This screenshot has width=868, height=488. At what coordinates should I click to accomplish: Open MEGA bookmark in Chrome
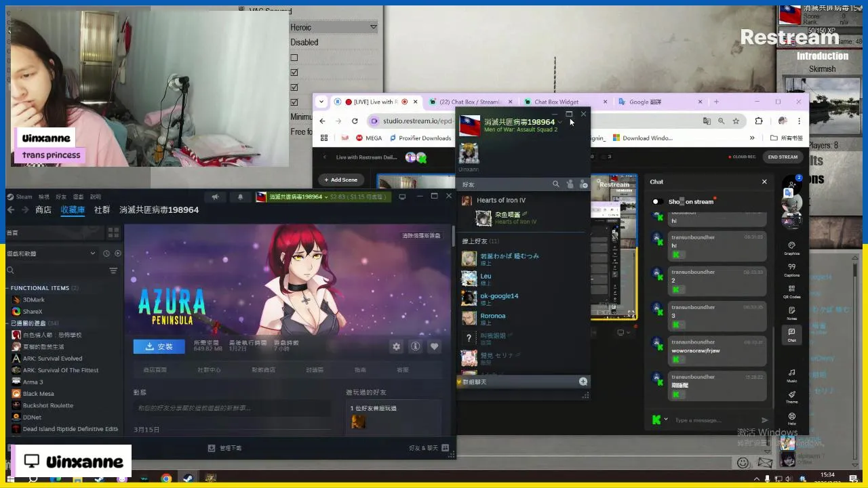tap(369, 138)
